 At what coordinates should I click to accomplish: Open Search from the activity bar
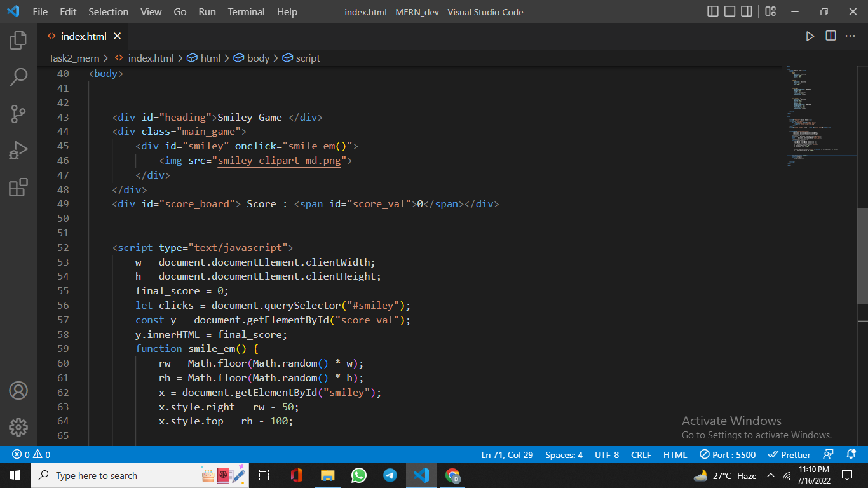point(18,76)
